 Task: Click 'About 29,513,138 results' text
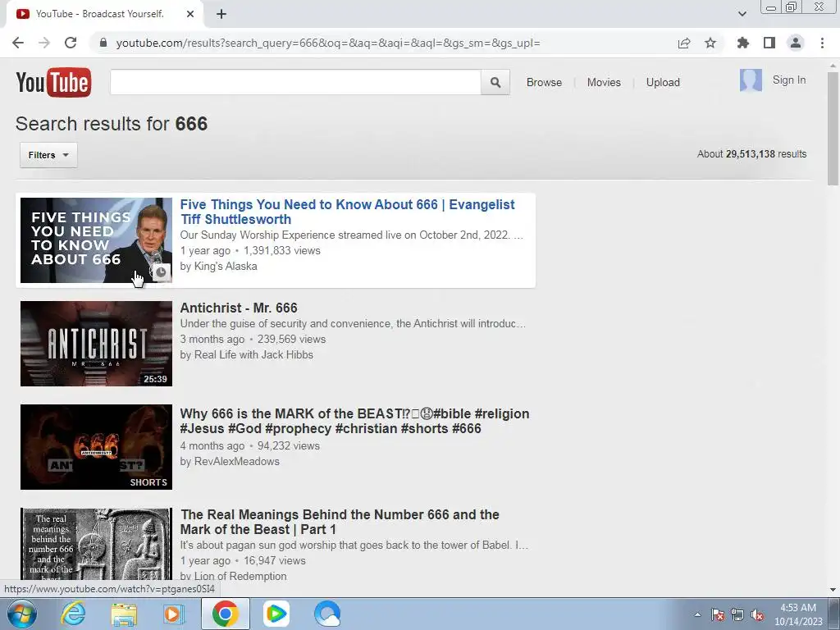point(751,153)
